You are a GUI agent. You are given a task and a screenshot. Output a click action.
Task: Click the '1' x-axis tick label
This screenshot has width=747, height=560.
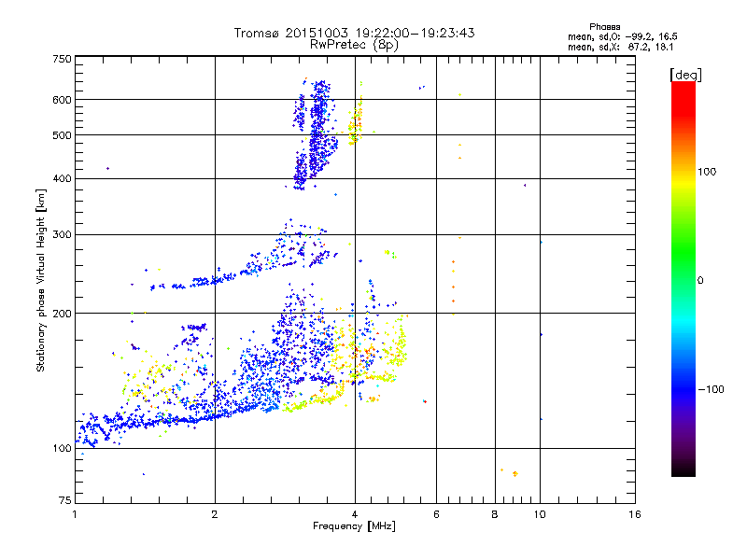click(x=75, y=514)
